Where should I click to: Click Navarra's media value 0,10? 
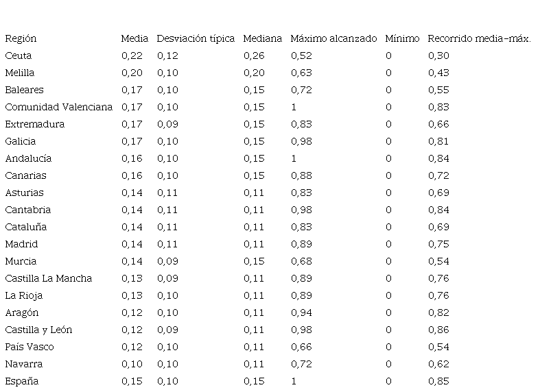[132, 365]
